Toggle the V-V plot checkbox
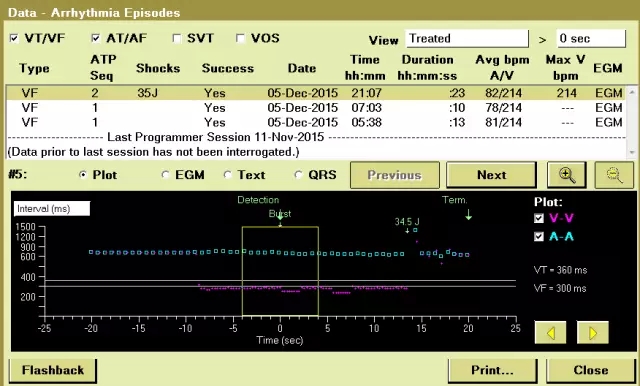This screenshot has height=386, width=640. (539, 218)
